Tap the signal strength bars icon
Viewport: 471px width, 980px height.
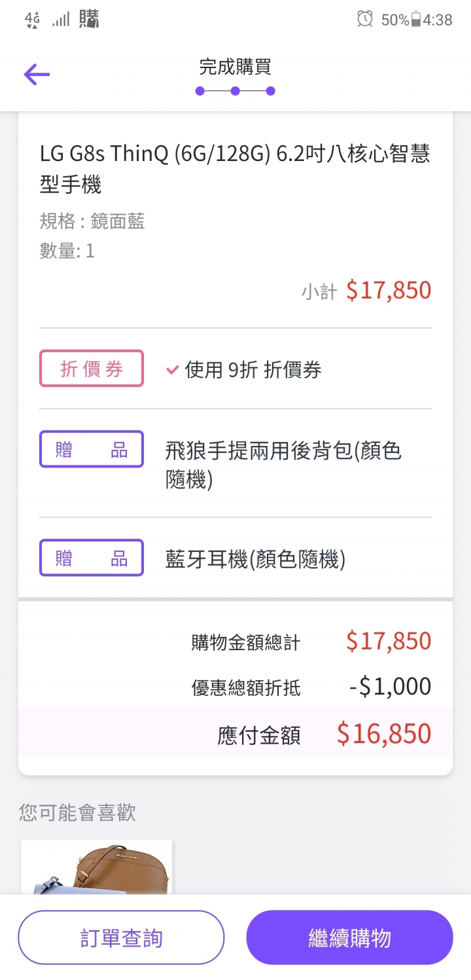61,20
